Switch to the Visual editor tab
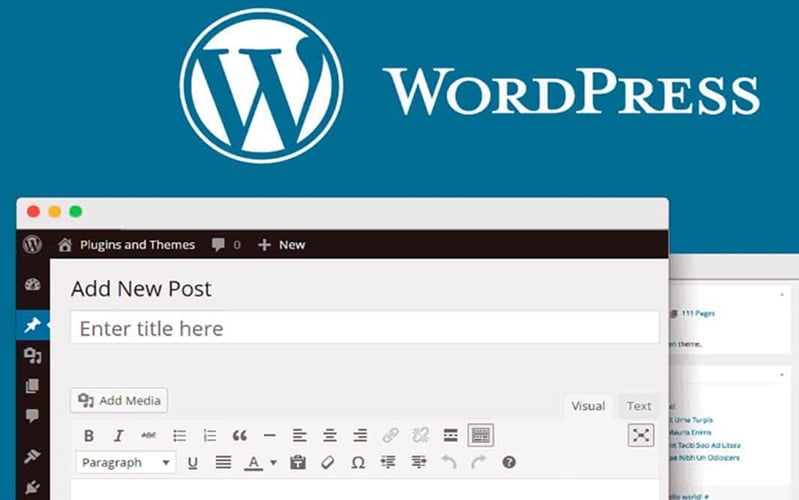This screenshot has height=500, width=799. [x=588, y=406]
